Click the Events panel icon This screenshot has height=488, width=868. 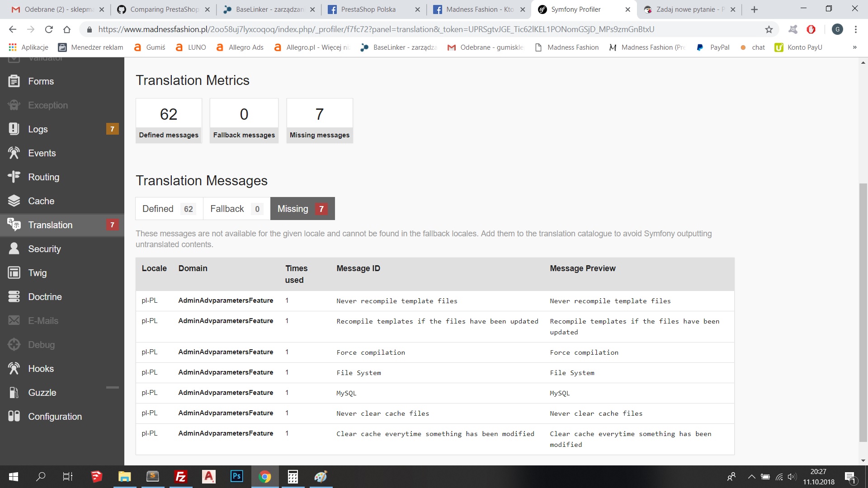point(14,153)
